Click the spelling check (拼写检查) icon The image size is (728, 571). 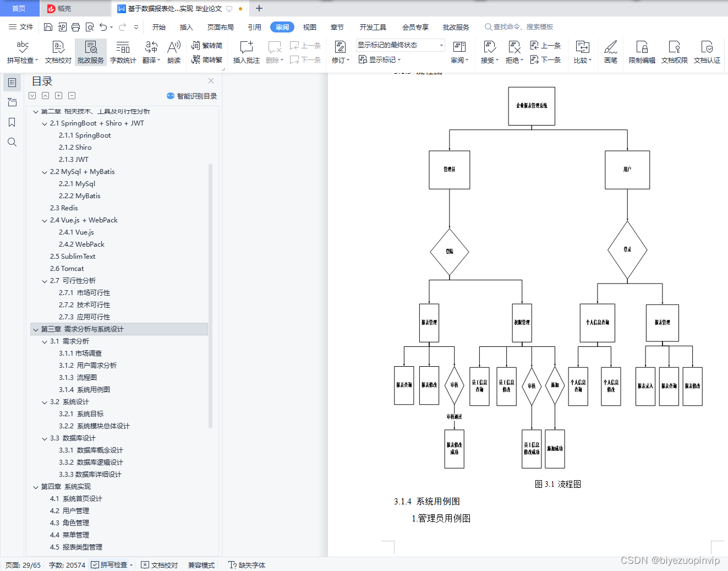coord(22,48)
